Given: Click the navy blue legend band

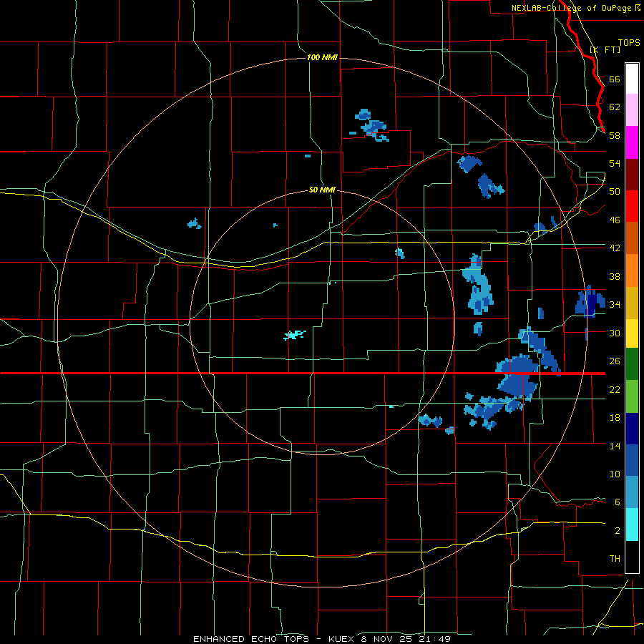Looking at the screenshot, I should [632, 428].
